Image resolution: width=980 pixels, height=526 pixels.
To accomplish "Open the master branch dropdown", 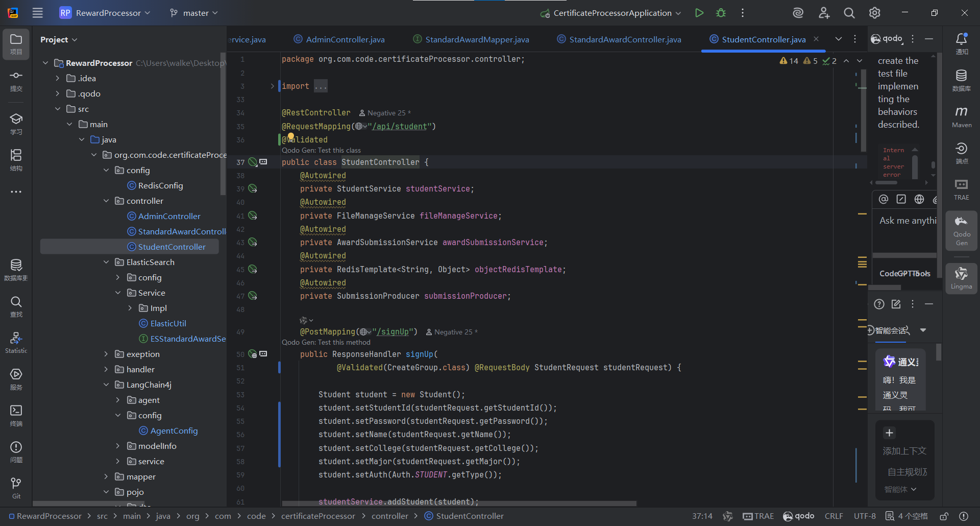I will [x=194, y=13].
